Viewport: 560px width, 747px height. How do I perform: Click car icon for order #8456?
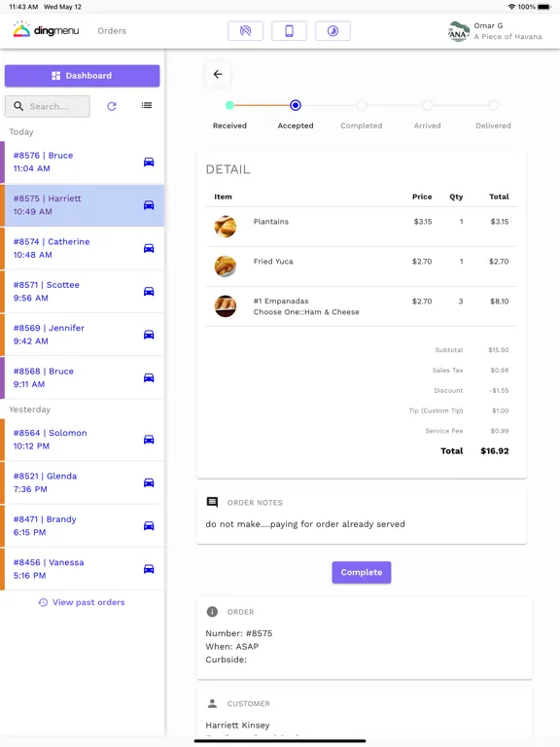click(x=149, y=569)
